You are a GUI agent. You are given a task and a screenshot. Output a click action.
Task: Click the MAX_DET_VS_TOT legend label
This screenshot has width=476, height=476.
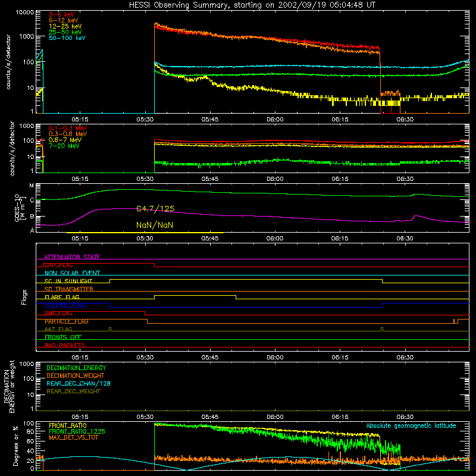tap(73, 437)
